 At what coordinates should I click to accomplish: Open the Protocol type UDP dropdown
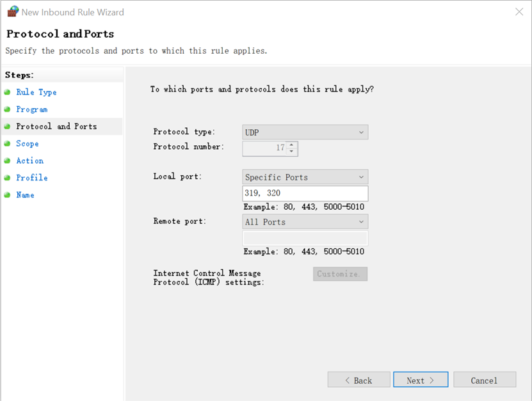[305, 132]
